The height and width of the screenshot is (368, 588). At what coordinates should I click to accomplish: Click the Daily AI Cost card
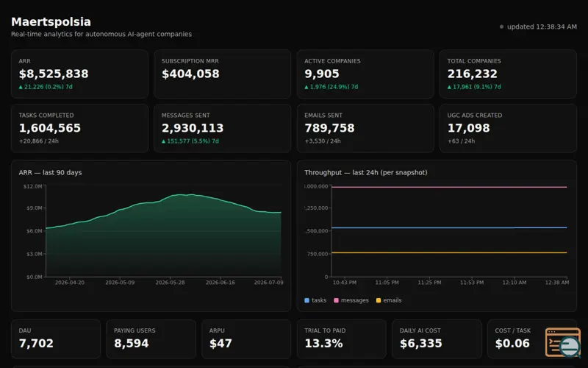(x=437, y=339)
